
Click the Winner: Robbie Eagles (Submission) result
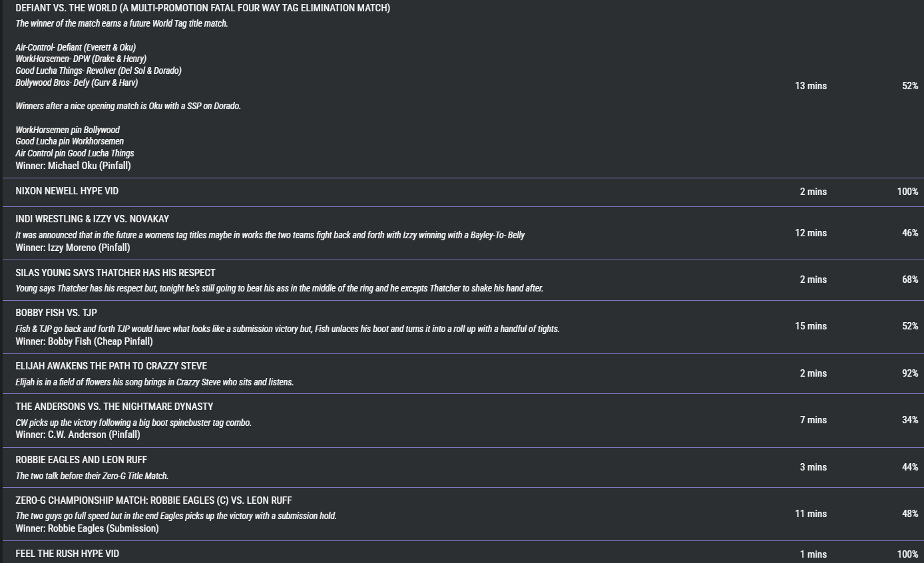87,528
